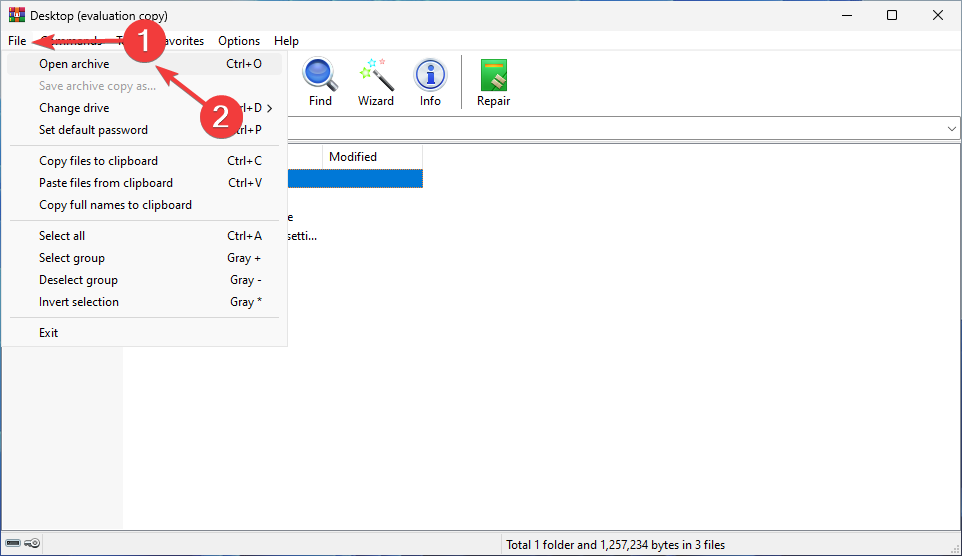962x556 pixels.
Task: Choose Set default password
Action: [144, 130]
